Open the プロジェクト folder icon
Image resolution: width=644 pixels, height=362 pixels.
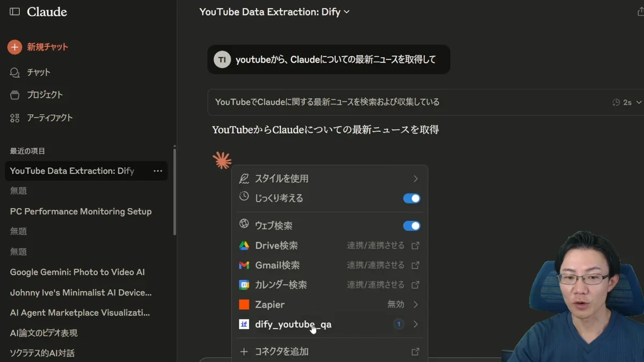pos(15,95)
